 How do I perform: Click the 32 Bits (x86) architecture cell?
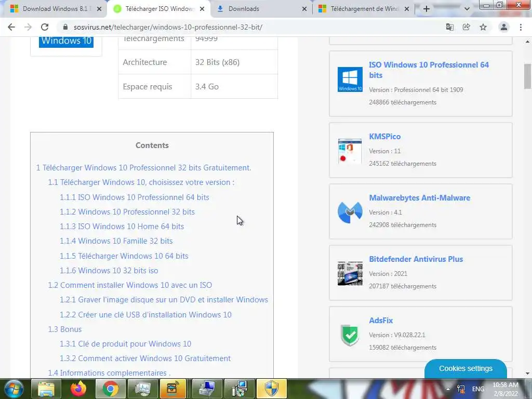coord(234,62)
